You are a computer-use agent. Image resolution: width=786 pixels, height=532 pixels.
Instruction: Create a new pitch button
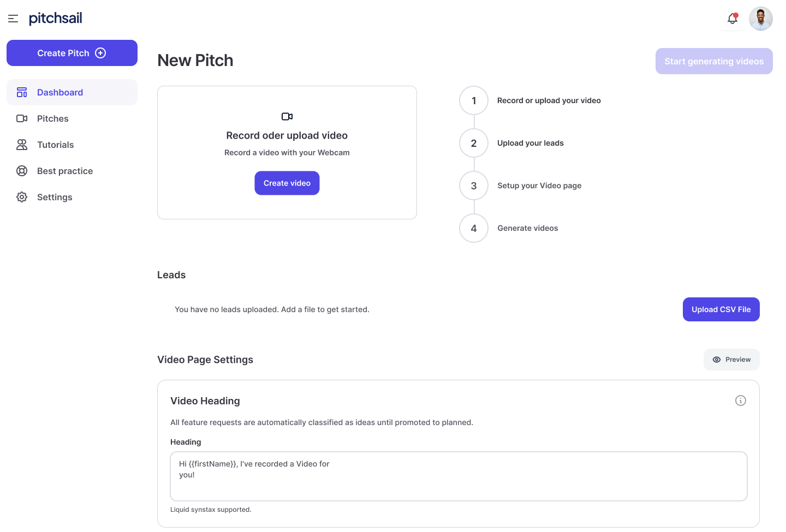click(72, 53)
